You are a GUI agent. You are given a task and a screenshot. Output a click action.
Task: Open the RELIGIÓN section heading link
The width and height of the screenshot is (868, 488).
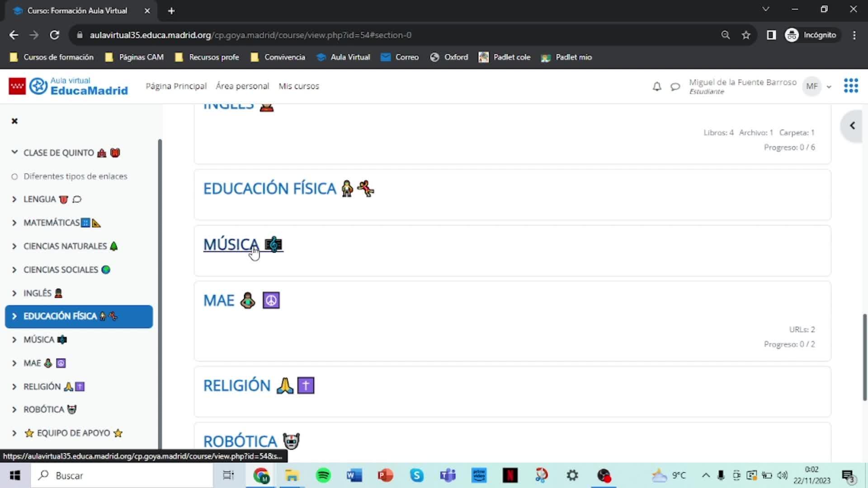pyautogui.click(x=236, y=385)
